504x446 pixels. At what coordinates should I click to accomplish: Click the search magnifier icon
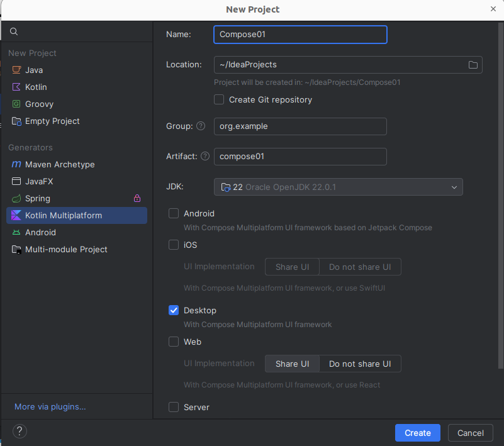coord(14,31)
